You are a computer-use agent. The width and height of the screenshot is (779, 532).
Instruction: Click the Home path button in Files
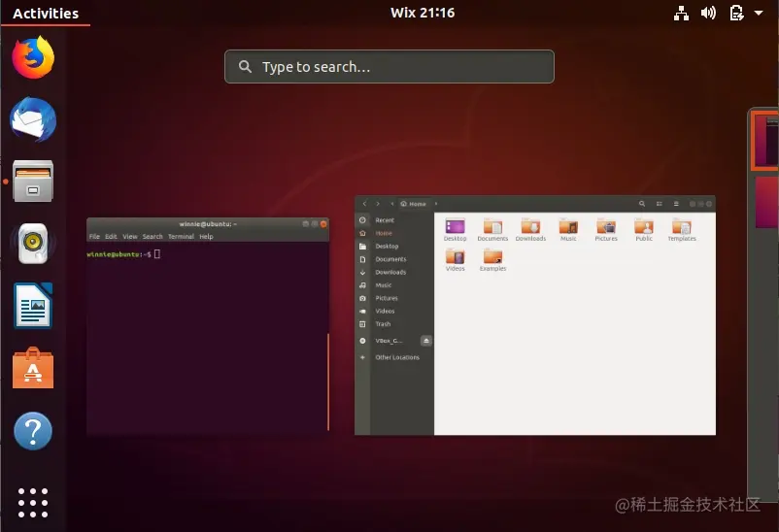(414, 204)
